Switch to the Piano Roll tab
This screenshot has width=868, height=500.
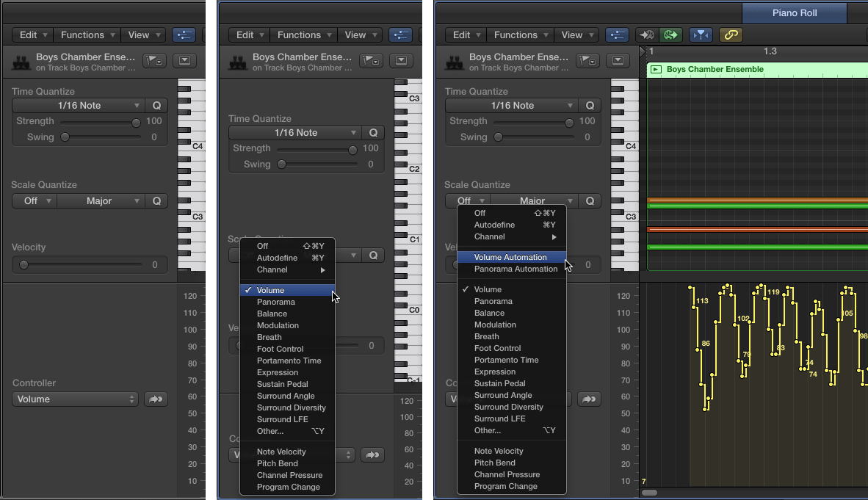[x=795, y=12]
